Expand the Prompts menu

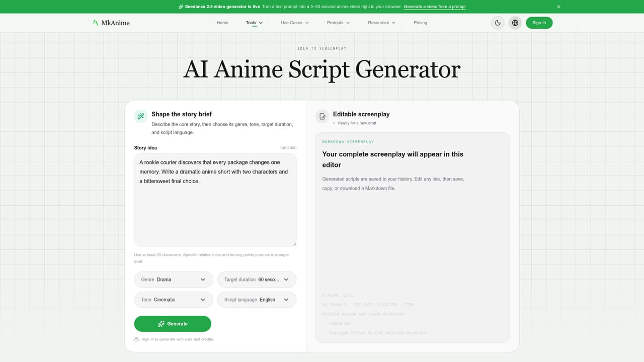[x=338, y=23]
